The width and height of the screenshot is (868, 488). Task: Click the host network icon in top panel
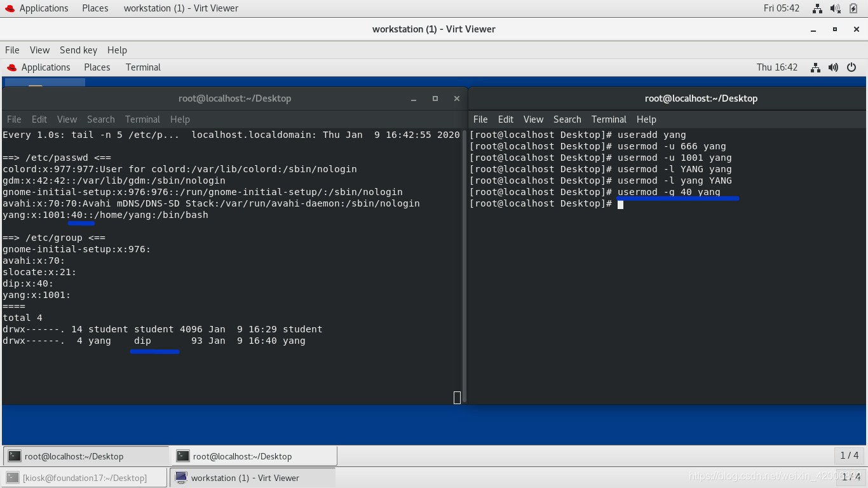[x=817, y=8]
